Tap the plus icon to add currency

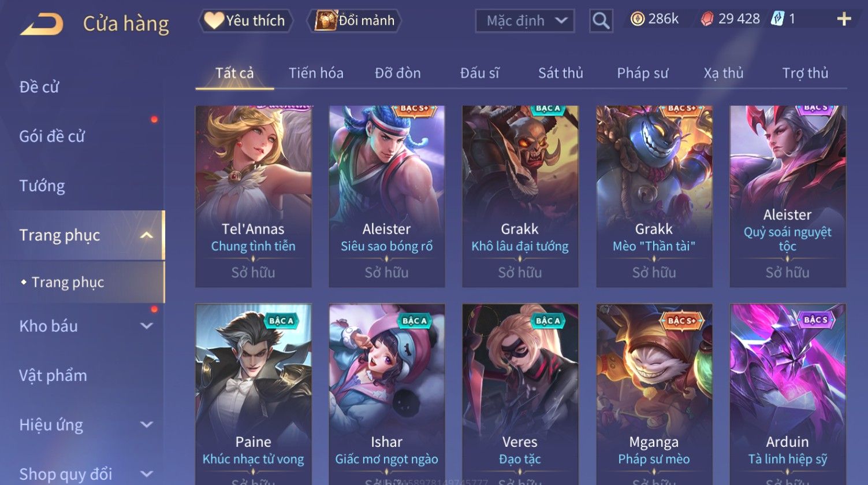click(x=844, y=19)
